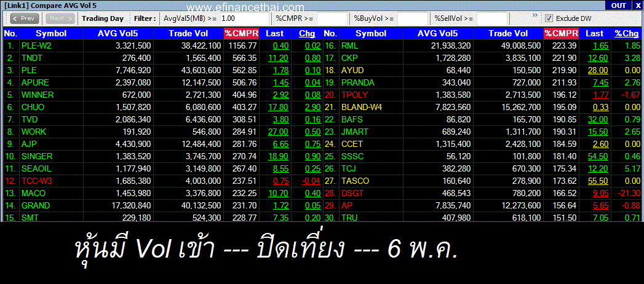Image resolution: width=644 pixels, height=284 pixels.
Task: Select symbol RML
Action: pos(349,46)
